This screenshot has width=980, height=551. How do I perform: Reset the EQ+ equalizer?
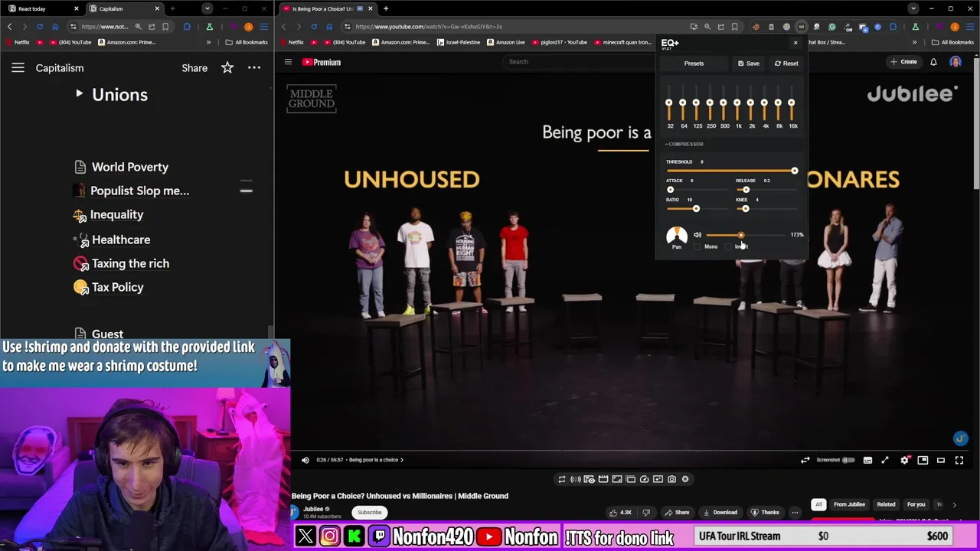(x=786, y=64)
